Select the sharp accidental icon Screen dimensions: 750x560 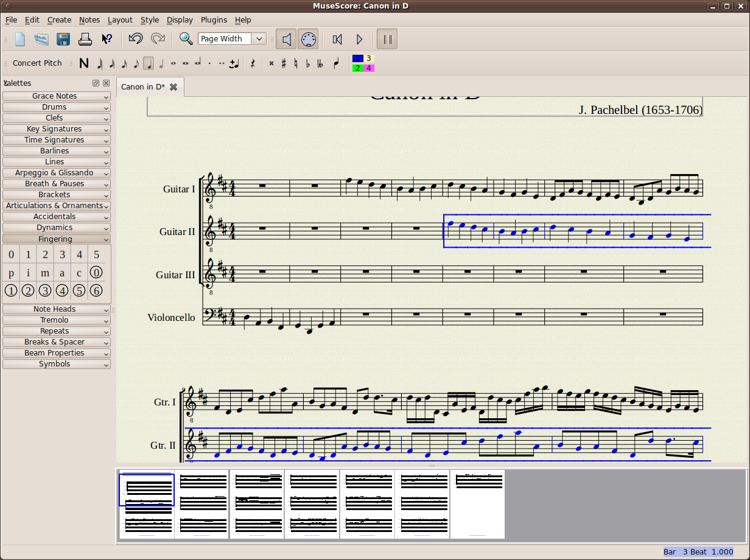point(284,63)
